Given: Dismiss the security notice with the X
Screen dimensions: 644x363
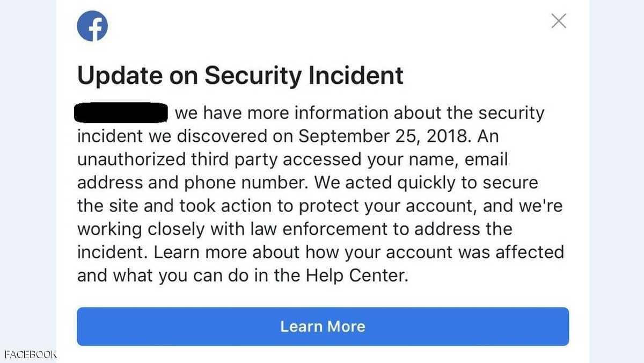Looking at the screenshot, I should [x=559, y=21].
